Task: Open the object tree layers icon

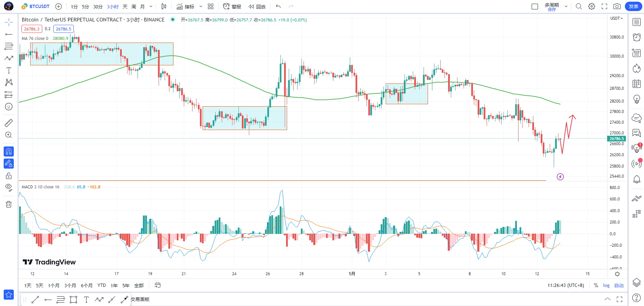Action: click(636, 282)
